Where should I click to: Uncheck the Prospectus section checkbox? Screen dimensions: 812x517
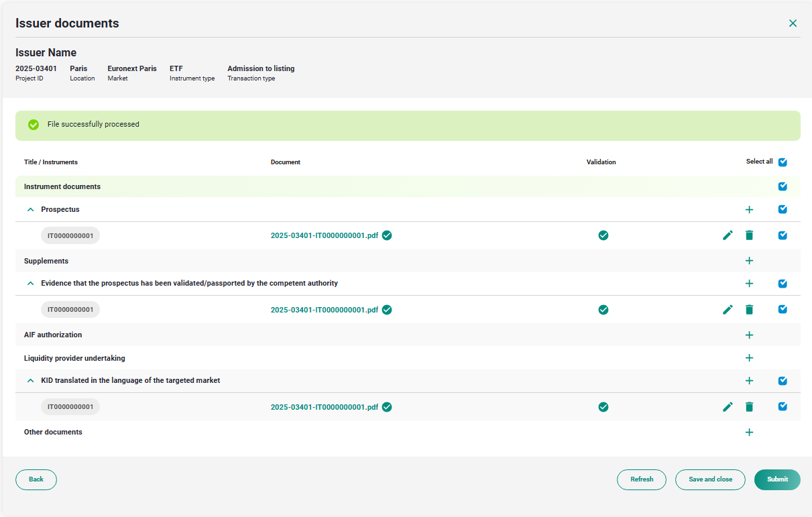coord(782,209)
